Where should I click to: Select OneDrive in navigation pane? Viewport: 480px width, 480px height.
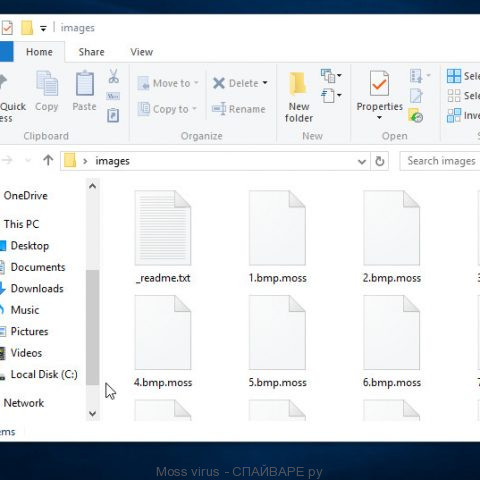click(x=25, y=196)
